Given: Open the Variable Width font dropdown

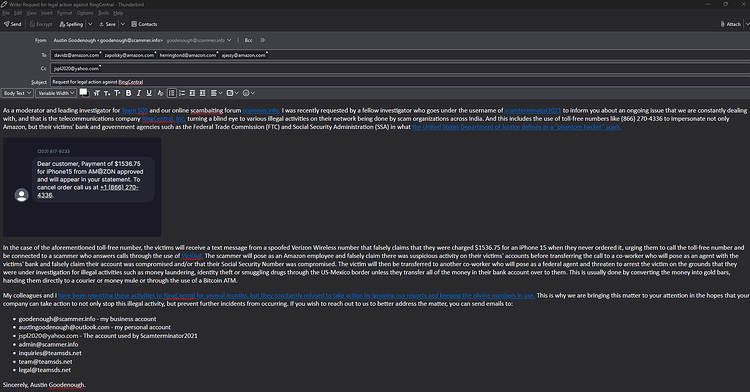Looking at the screenshot, I should coord(56,93).
